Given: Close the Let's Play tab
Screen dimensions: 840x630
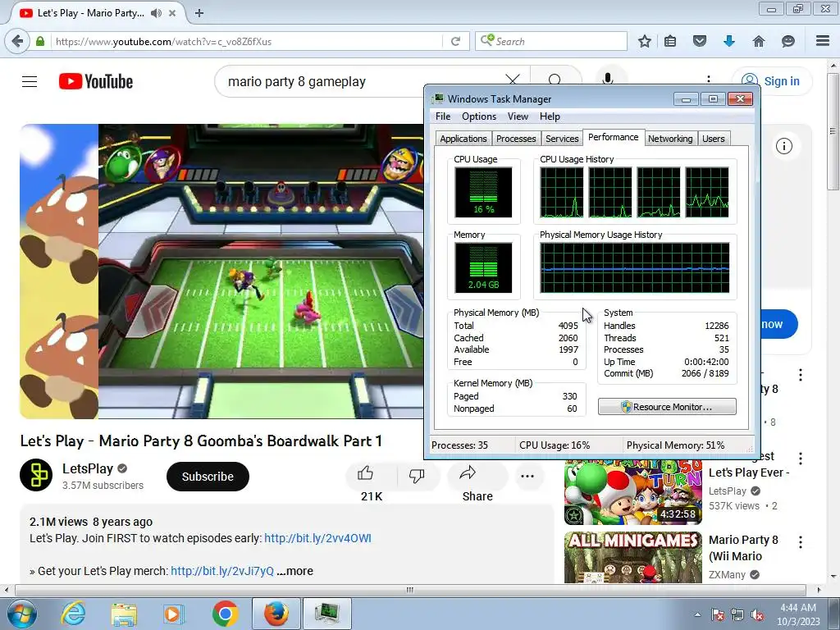Looking at the screenshot, I should pos(172,13).
